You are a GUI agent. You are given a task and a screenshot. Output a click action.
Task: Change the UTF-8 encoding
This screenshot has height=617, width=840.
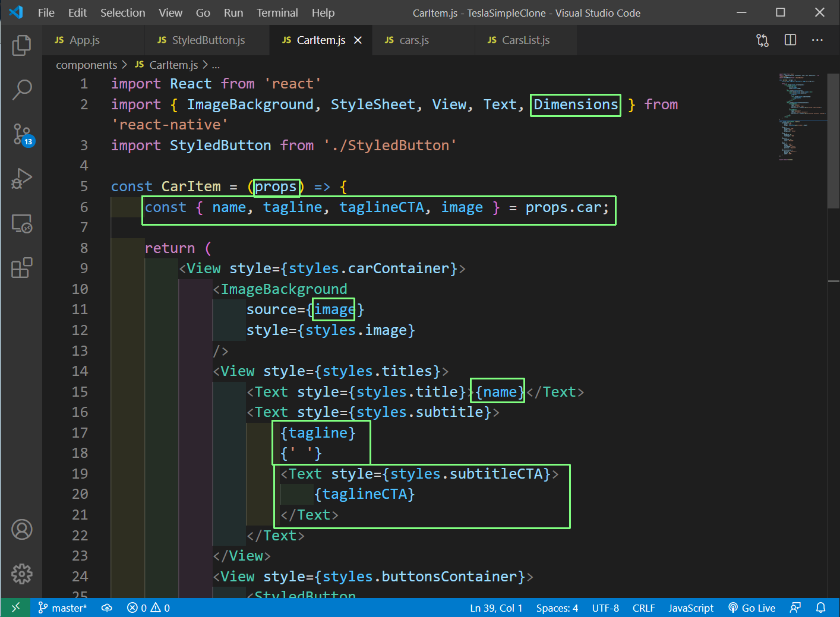click(x=605, y=607)
